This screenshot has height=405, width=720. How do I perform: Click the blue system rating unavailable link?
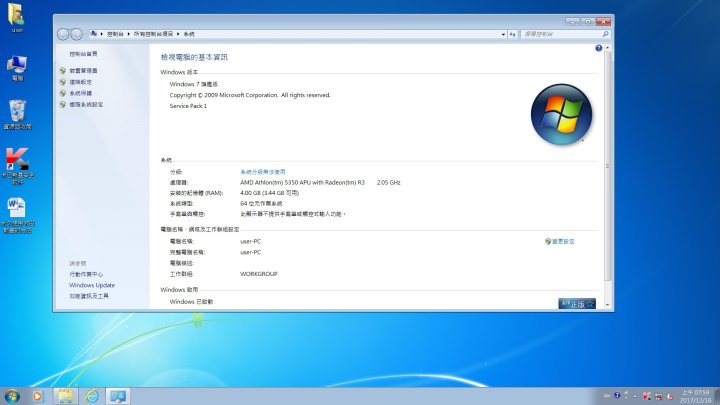[x=263, y=172]
